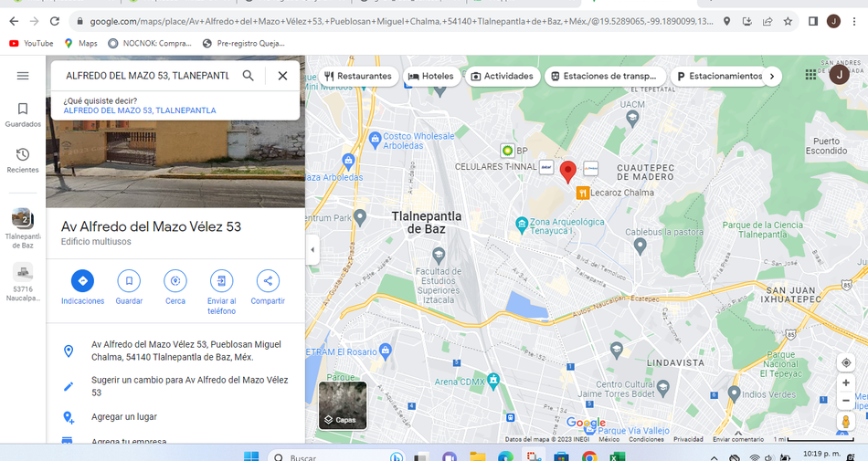
Task: Click Sugerir un cambio pencil icon
Action: click(x=69, y=386)
